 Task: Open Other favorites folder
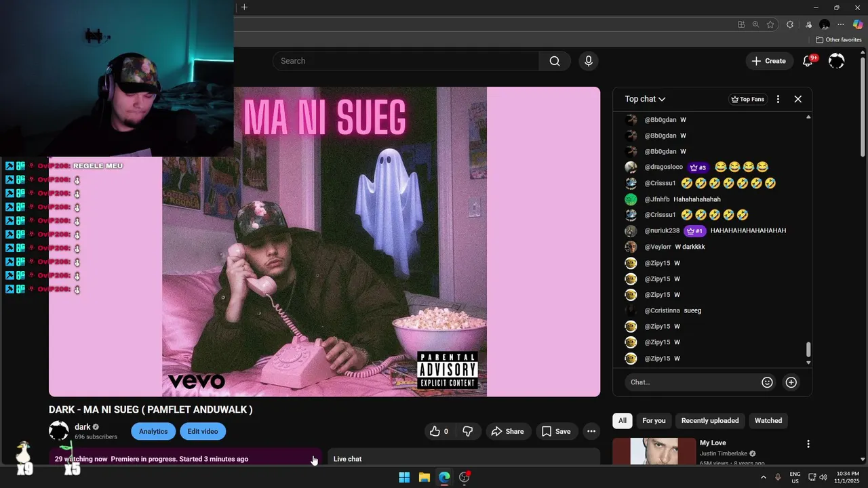839,39
